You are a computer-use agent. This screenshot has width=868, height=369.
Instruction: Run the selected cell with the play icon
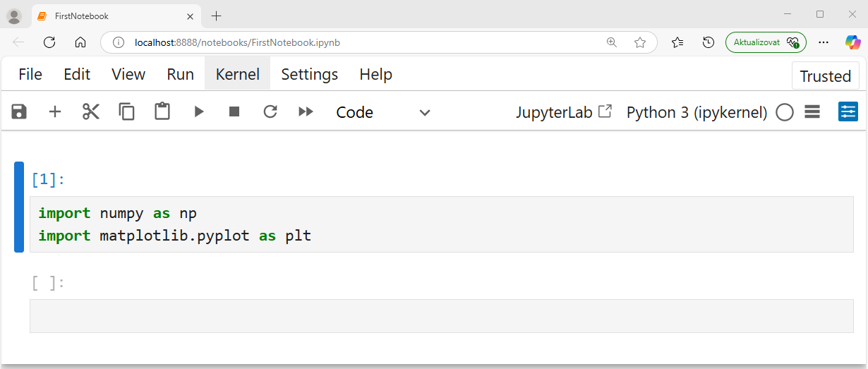(x=199, y=111)
